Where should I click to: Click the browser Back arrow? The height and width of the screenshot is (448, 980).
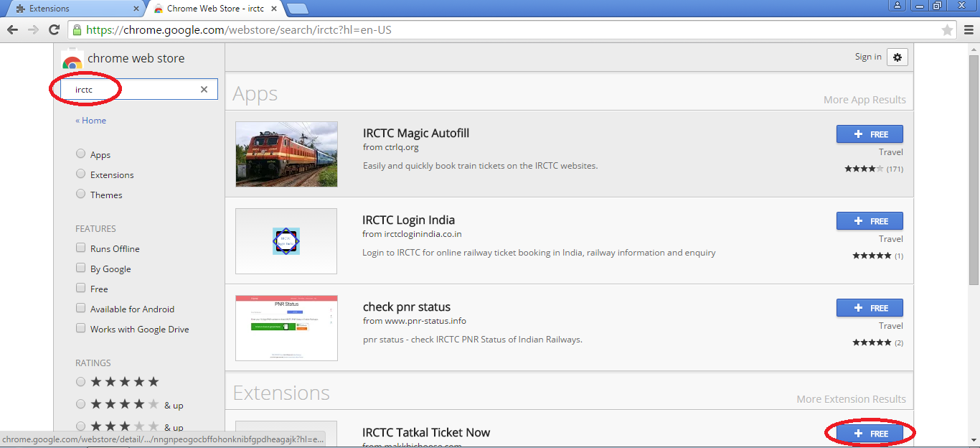(x=12, y=29)
